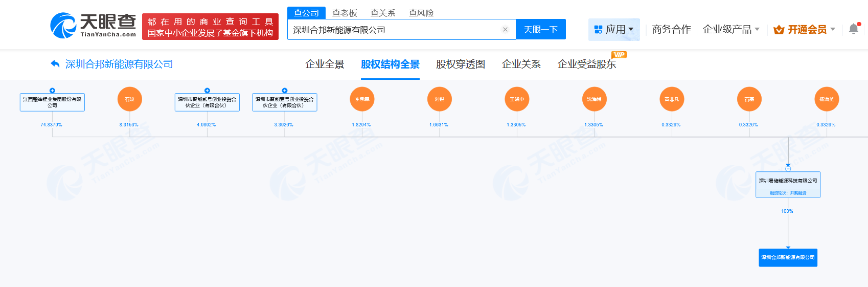
Task: Switch to the 查老板 search tab
Action: (x=345, y=13)
